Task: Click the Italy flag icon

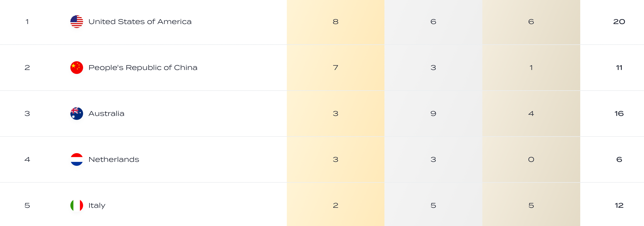Action: coord(77,205)
